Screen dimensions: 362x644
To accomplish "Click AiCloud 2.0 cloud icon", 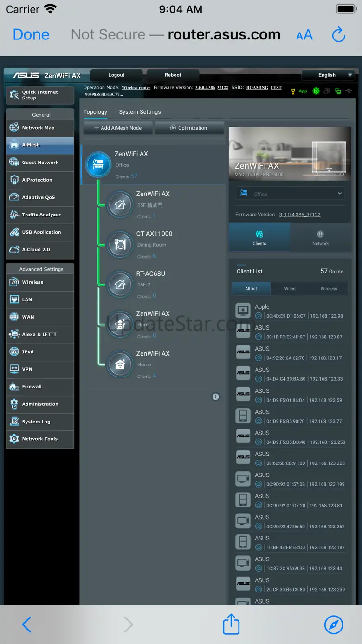I will 14,249.
